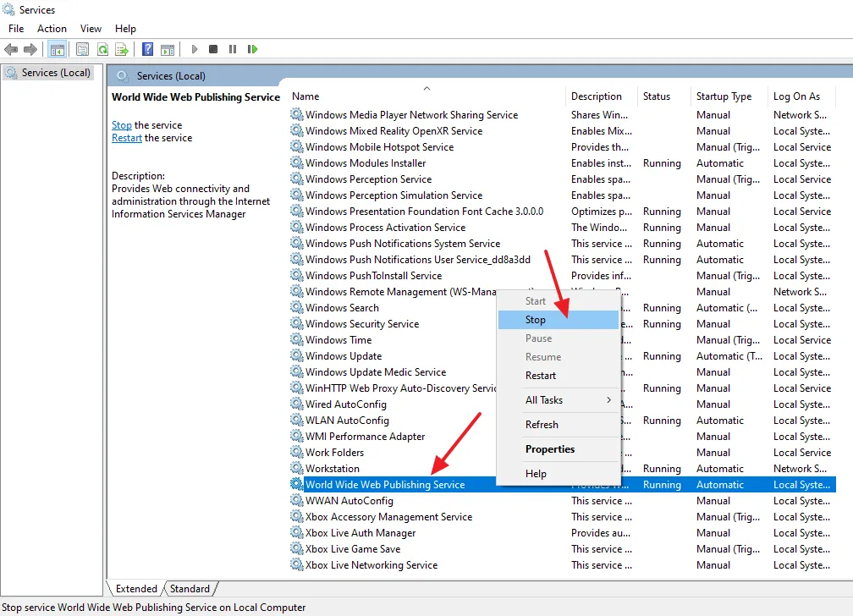Screen dimensions: 853x616
Task: Open the blue Help toolbar icon
Action: point(147,50)
